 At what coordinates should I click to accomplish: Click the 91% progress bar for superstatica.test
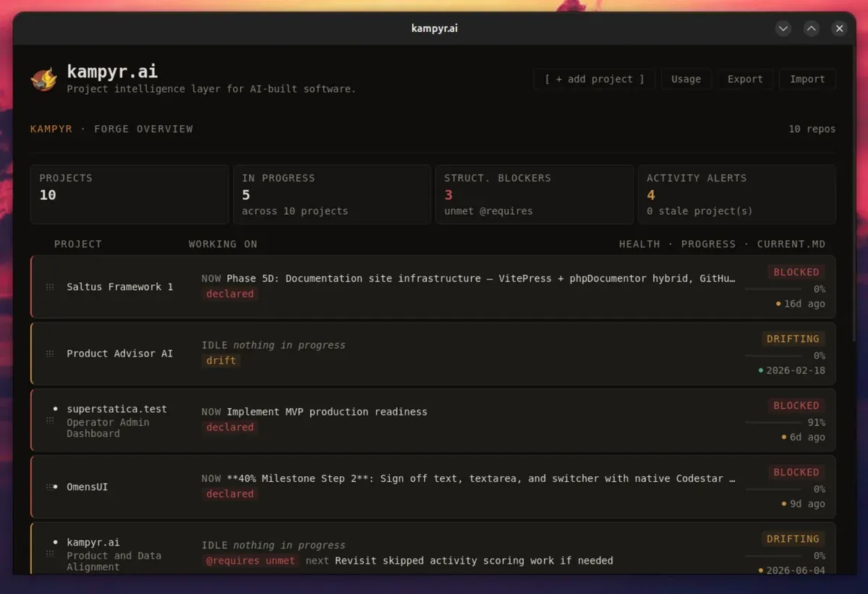point(773,423)
